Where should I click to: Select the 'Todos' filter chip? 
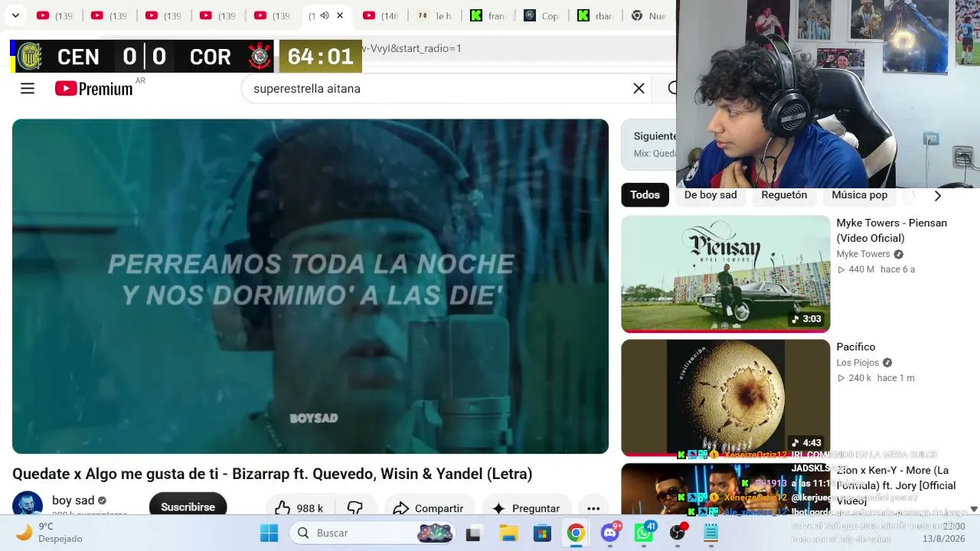tap(645, 195)
